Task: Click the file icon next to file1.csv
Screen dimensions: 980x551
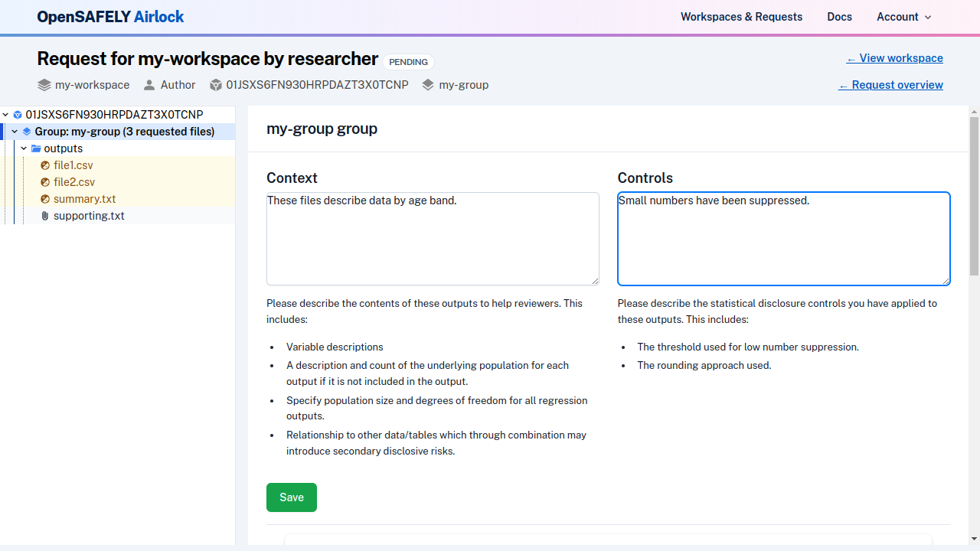Action: pos(45,165)
